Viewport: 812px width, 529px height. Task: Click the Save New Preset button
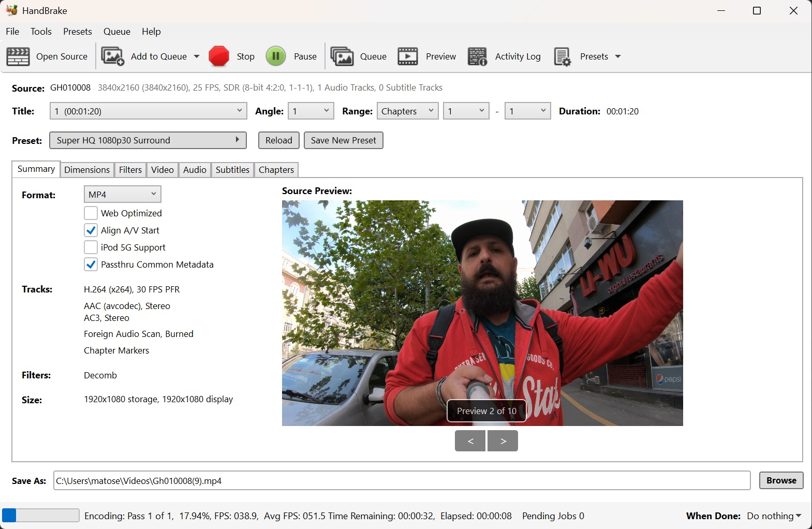tap(343, 140)
